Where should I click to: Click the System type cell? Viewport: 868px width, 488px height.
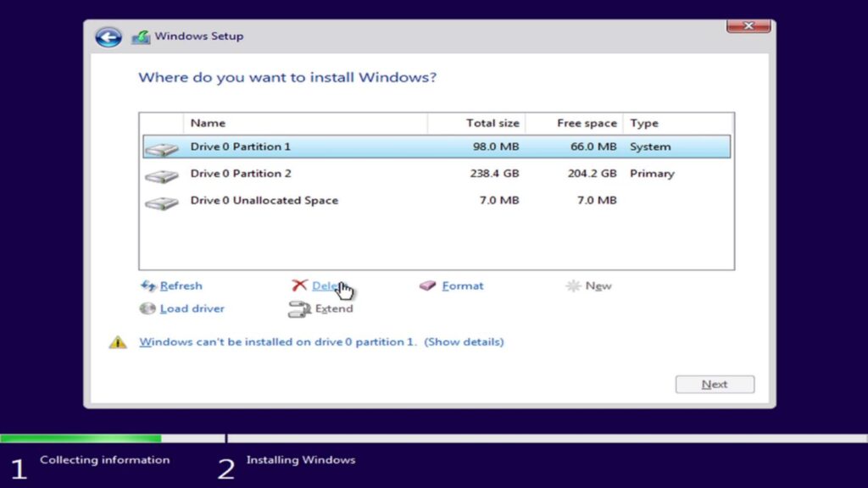tap(650, 147)
